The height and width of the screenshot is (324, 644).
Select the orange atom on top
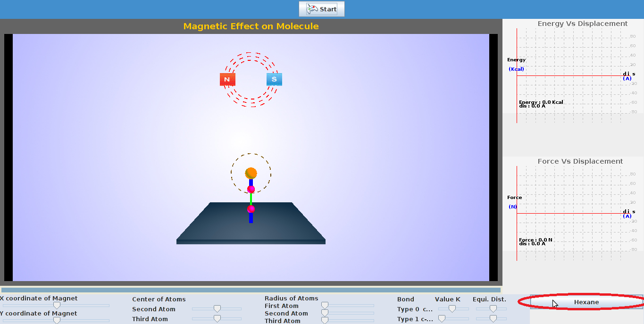251,173
